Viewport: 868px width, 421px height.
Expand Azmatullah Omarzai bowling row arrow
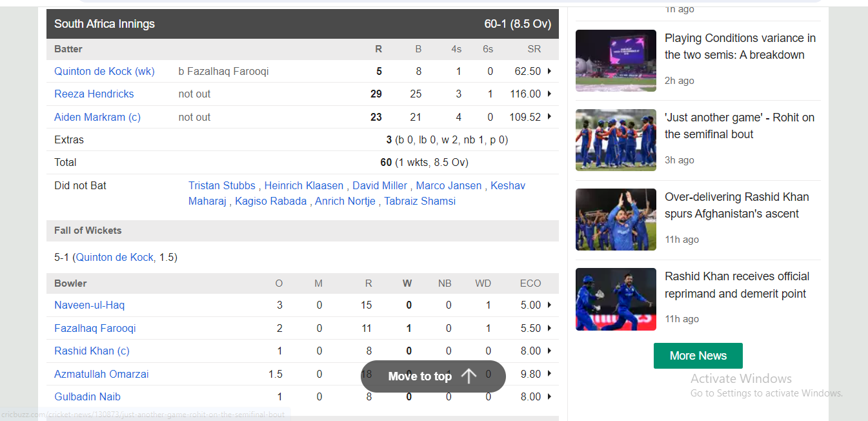[549, 374]
